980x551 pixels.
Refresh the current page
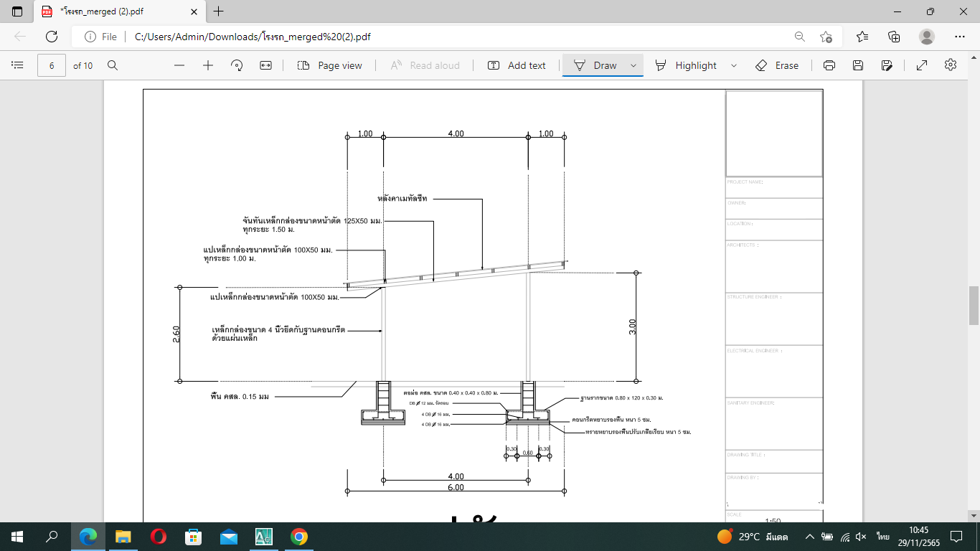(x=52, y=37)
